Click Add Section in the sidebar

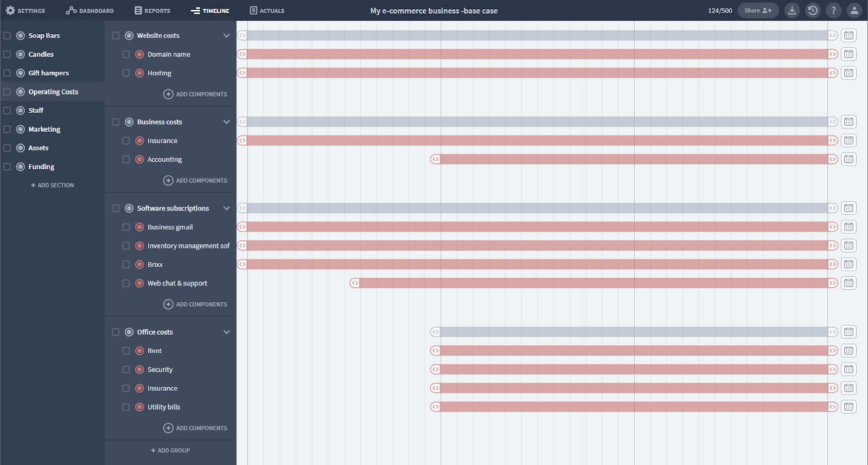52,185
